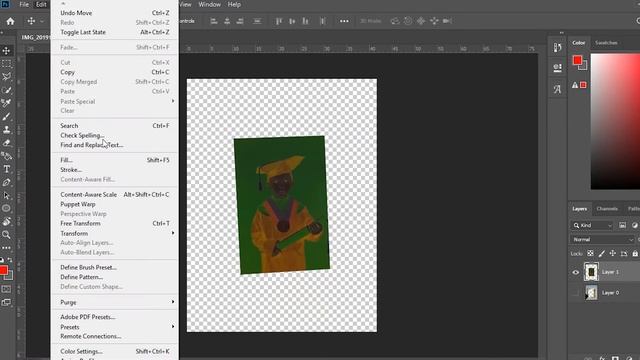The height and width of the screenshot is (360, 640).
Task: Open the File menu
Action: click(x=24, y=4)
